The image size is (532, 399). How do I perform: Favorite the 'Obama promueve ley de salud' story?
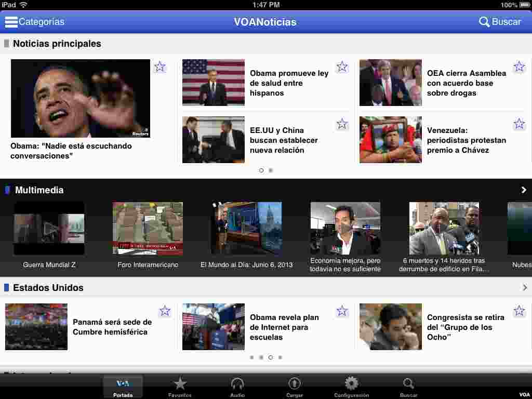342,66
